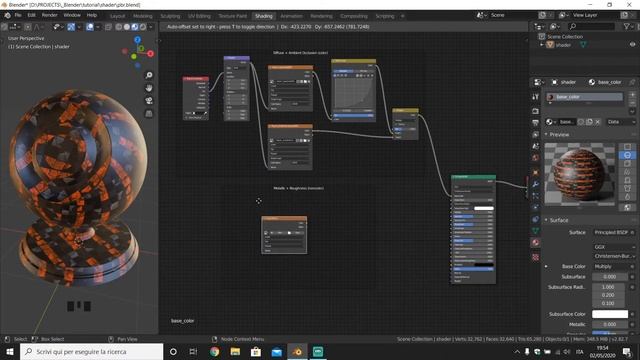This screenshot has height=360, width=640.
Task: Open the GGX distribution dropdown
Action: click(614, 247)
